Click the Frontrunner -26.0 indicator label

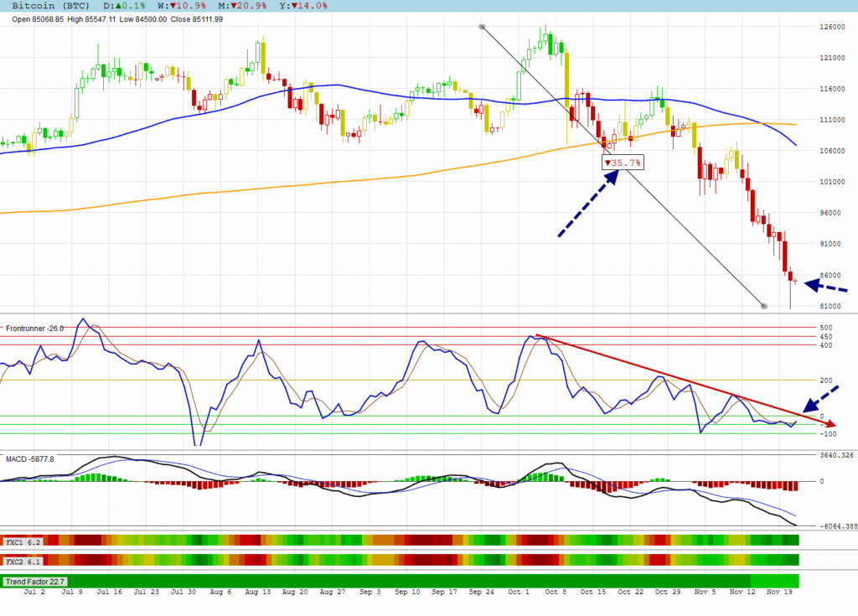pos(34,329)
